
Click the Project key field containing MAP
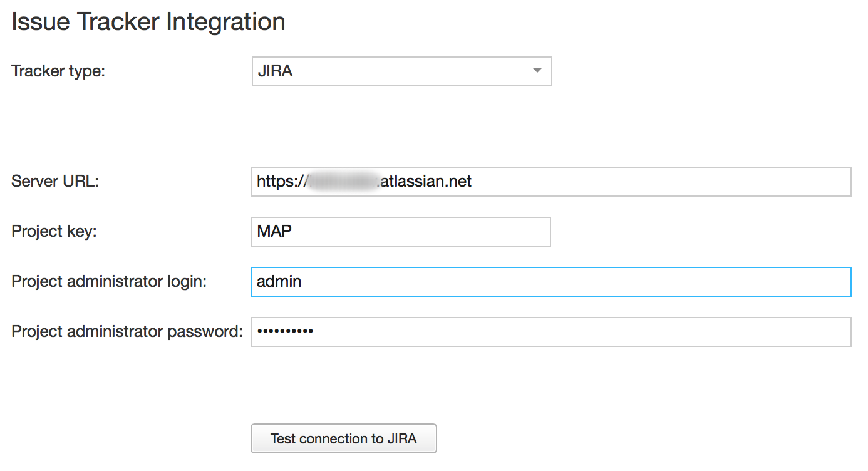click(x=400, y=232)
